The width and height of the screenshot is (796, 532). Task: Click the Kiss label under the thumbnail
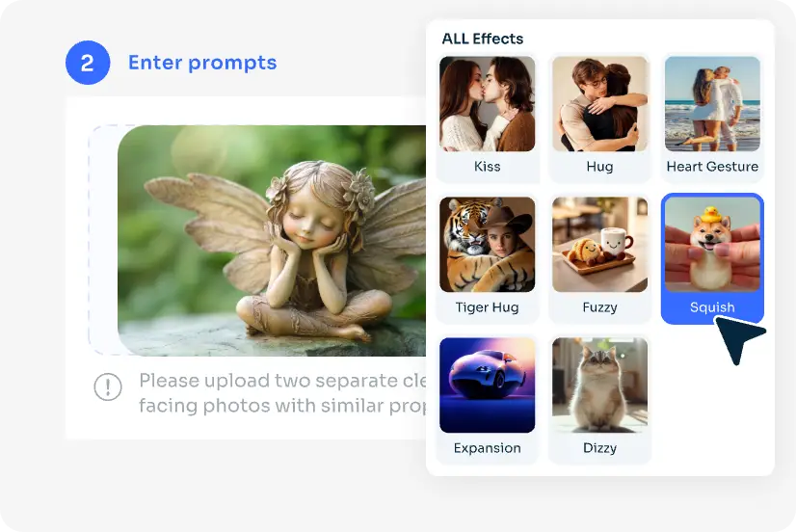pos(487,167)
